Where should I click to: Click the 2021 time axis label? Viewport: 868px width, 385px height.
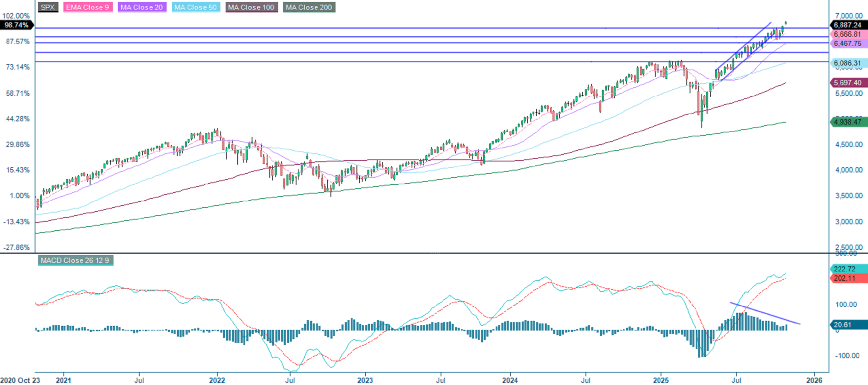coord(63,380)
